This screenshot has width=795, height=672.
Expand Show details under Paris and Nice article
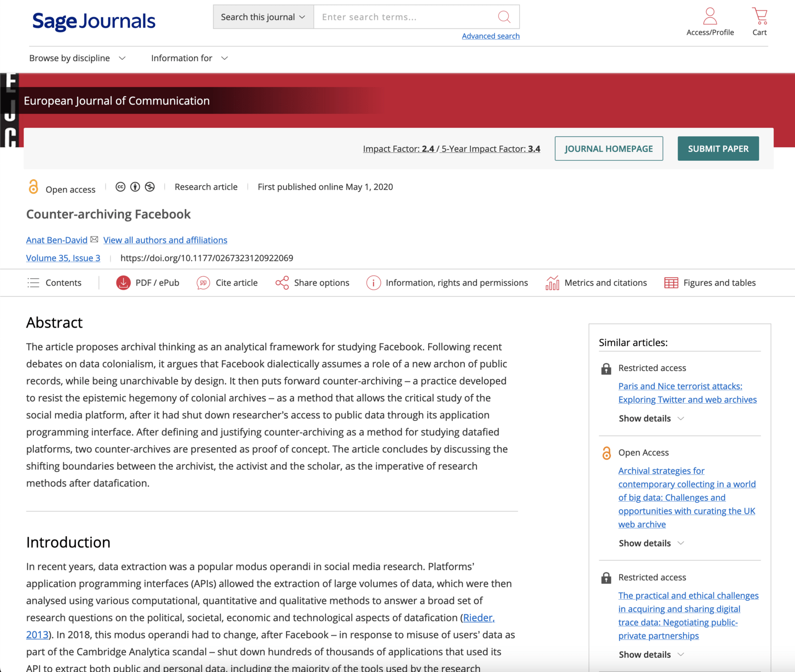[x=651, y=418]
